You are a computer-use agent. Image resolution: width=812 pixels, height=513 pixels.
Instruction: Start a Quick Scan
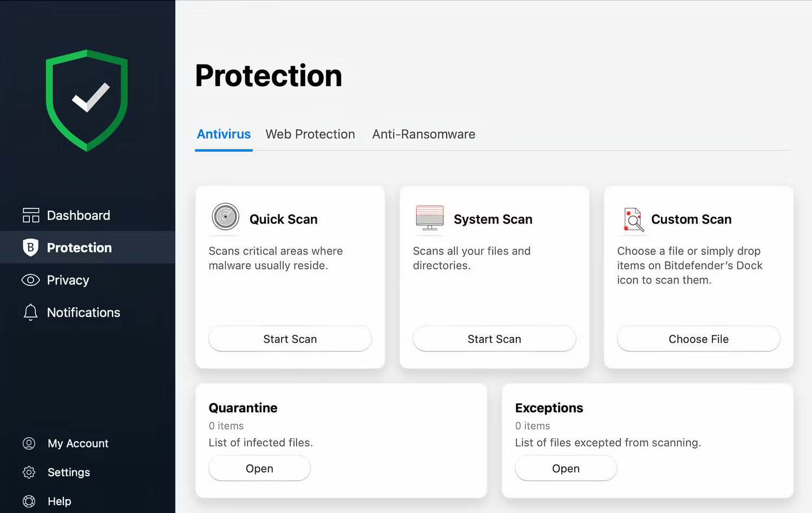click(290, 339)
